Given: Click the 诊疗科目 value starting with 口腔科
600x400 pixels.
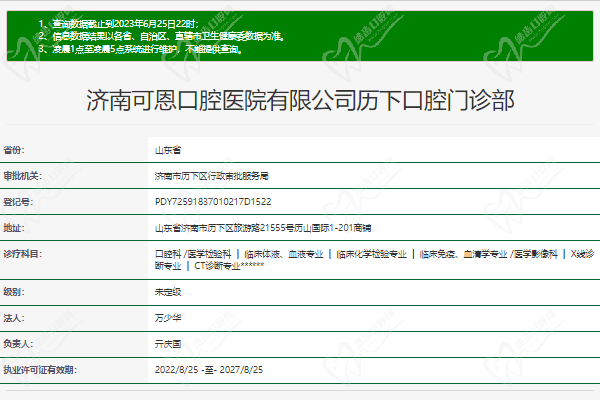Looking at the screenshot, I should (x=374, y=260).
